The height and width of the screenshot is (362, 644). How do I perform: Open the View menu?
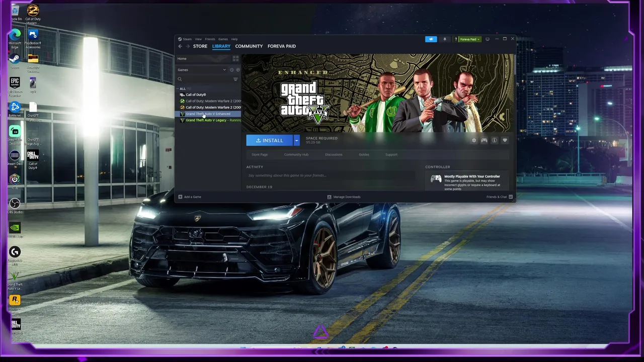point(198,39)
